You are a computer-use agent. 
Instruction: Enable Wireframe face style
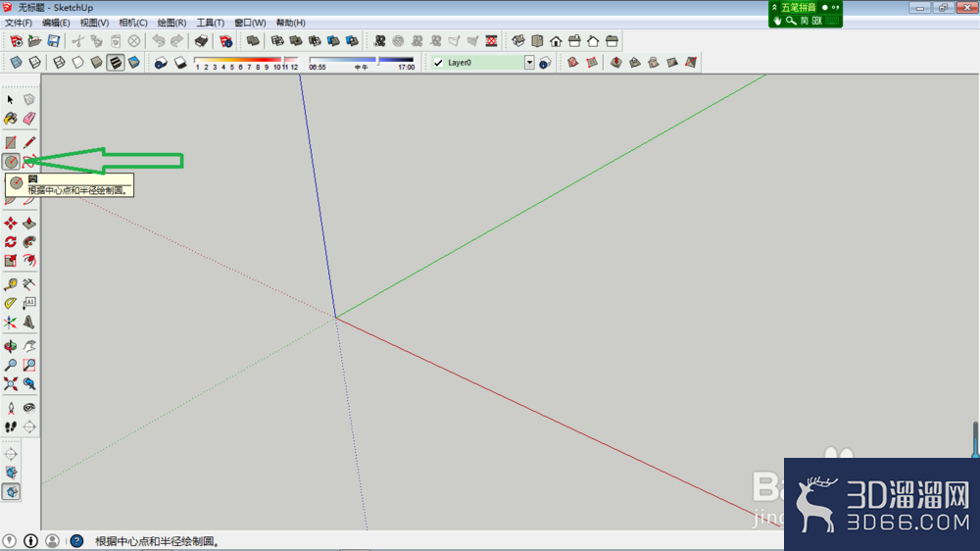[x=59, y=63]
